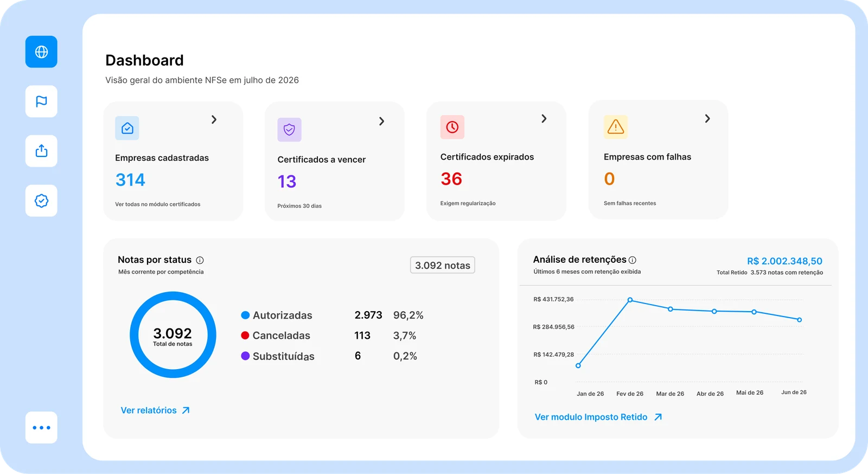Click the red Canceladas legend dot

tap(245, 336)
